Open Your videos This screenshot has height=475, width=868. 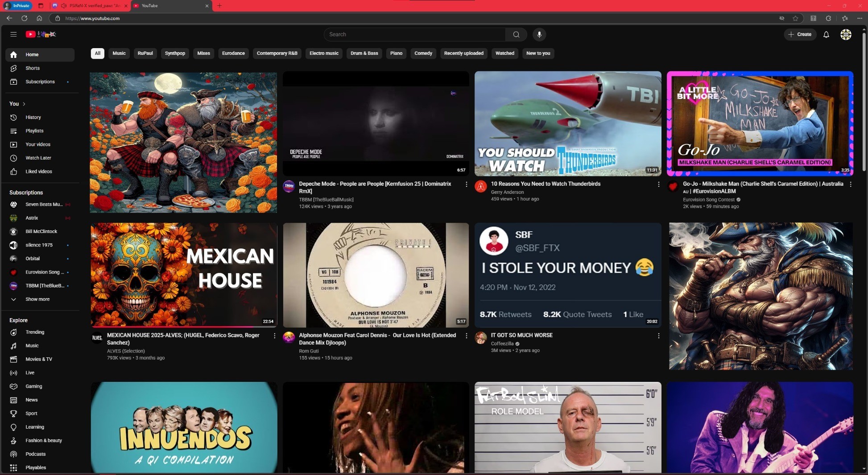coord(40,144)
